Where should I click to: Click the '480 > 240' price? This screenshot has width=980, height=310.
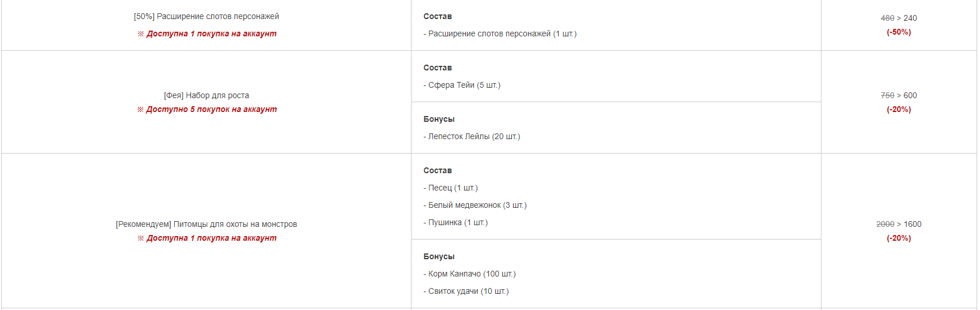coord(899,18)
